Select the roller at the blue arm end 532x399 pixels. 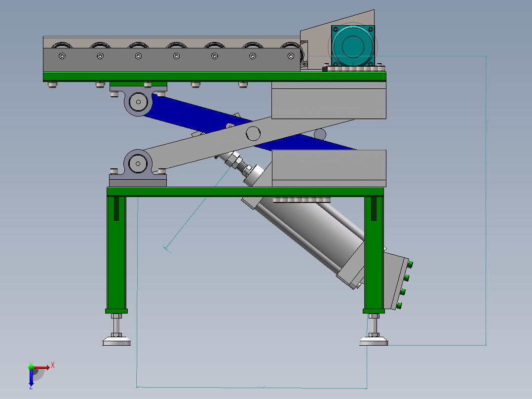pyautogui.click(x=320, y=134)
